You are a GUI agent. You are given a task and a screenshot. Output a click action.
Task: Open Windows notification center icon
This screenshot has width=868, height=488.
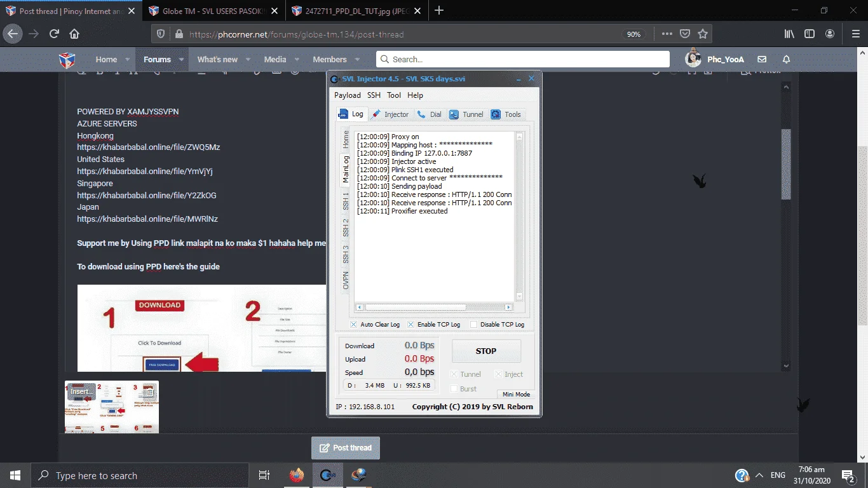tap(848, 475)
